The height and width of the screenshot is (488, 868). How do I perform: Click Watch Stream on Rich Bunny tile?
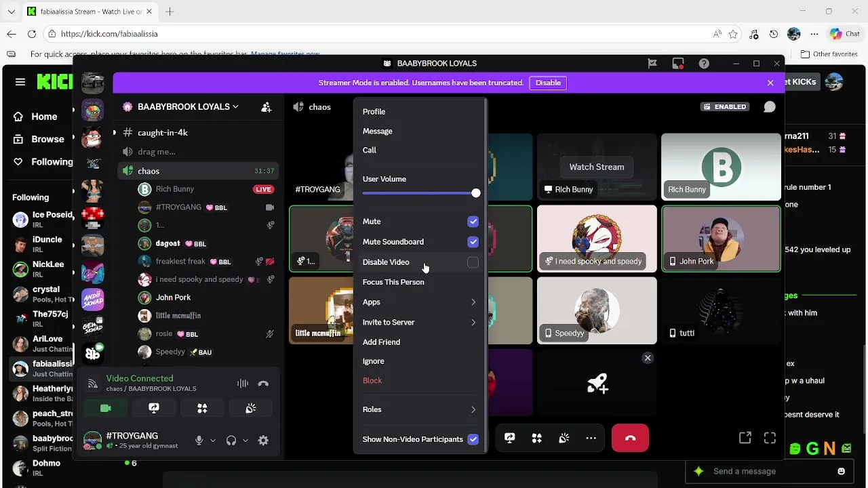(597, 167)
